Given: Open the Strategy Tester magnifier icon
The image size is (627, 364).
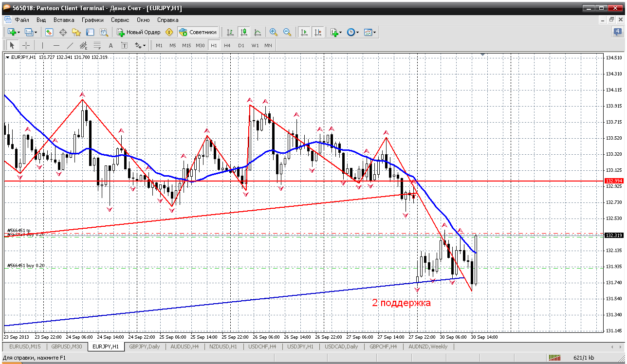Looking at the screenshot, I should tap(104, 32).
